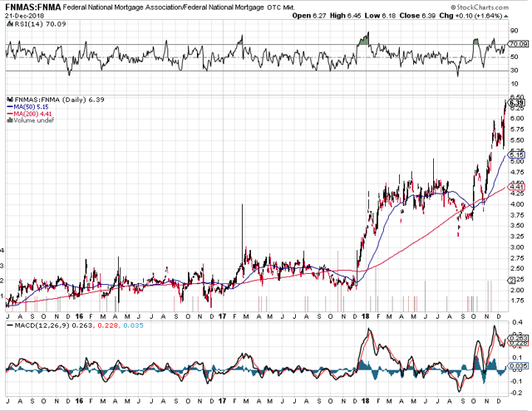Click the FNMAS:FNMA (Daily) 6.39 legend
The width and height of the screenshot is (532, 411).
click(x=59, y=100)
